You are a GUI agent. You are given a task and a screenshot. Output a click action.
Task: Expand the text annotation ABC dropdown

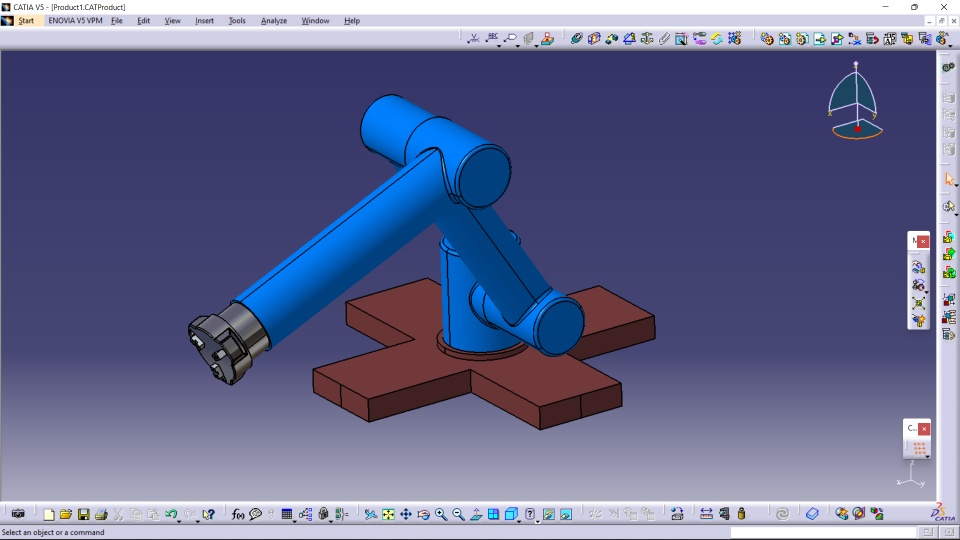click(499, 45)
